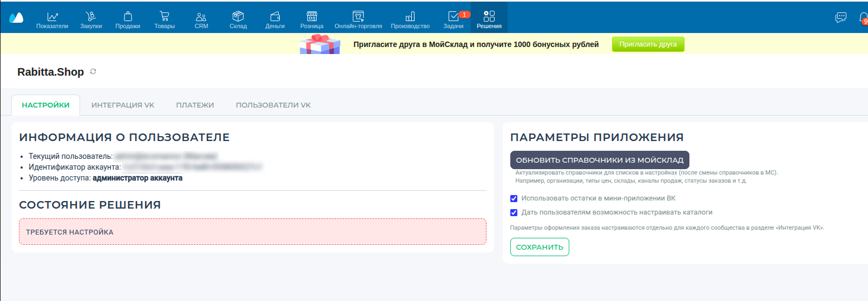Viewport: 868px width, 301px height.
Task: Click the Использовать остатки label text
Action: pyautogui.click(x=599, y=198)
